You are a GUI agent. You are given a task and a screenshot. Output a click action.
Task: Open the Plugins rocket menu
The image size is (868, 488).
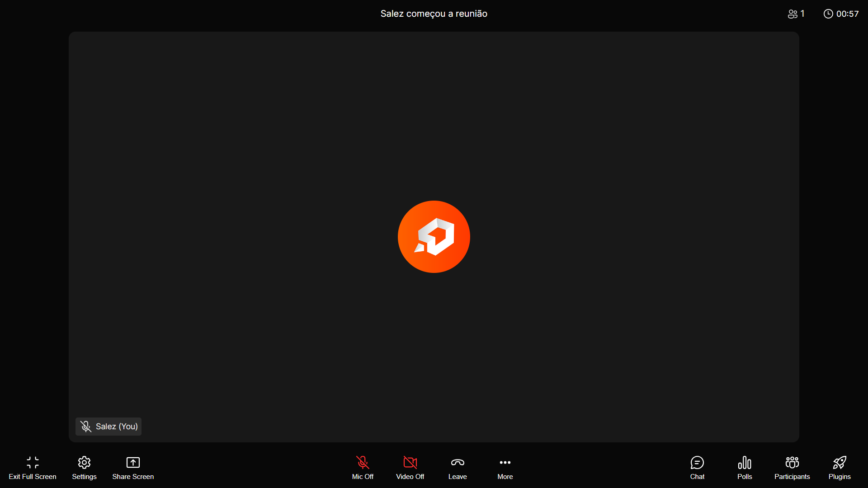tap(840, 468)
